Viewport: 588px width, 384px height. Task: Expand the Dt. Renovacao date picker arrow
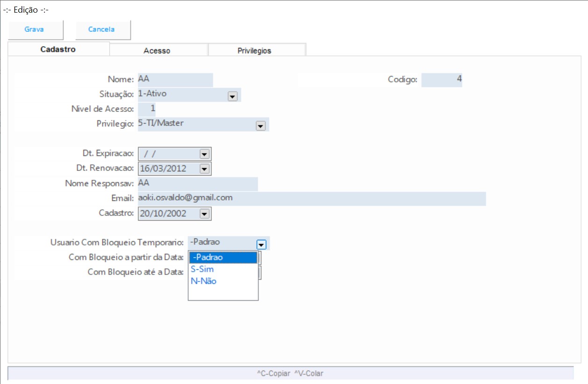[x=204, y=168]
